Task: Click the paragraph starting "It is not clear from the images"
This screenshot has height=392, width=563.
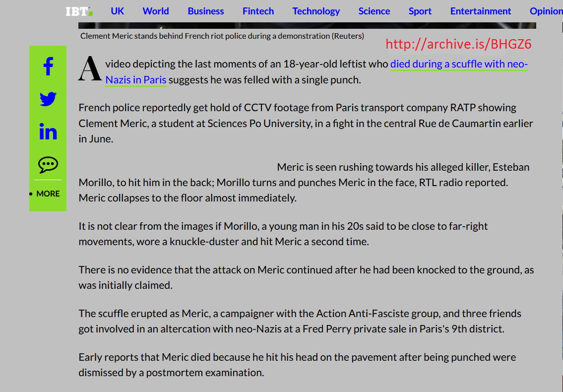Action: [283, 234]
